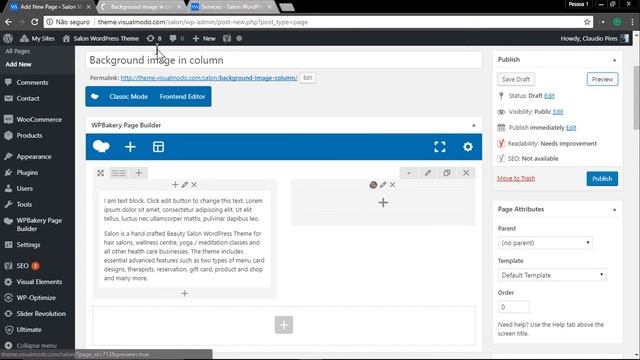640x360 pixels.
Task: Delete the row with X icon
Action: [x=466, y=173]
